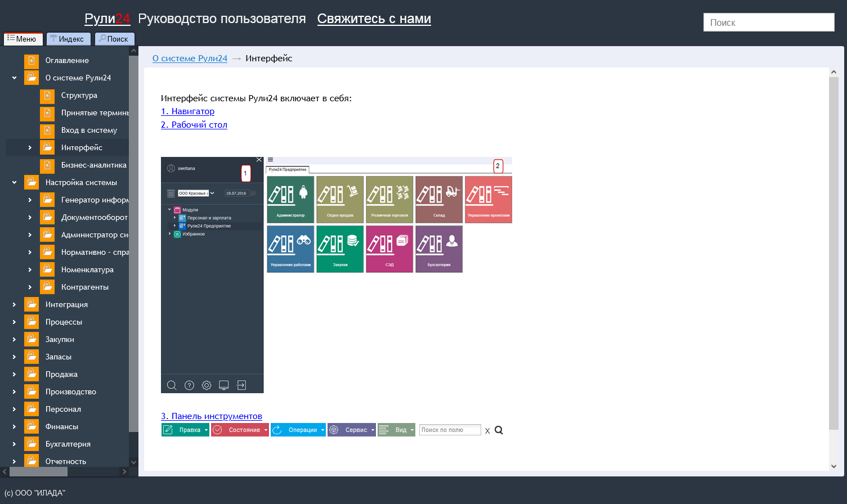Click the Персонал folder icon
This screenshot has height=504, width=847.
32,409
